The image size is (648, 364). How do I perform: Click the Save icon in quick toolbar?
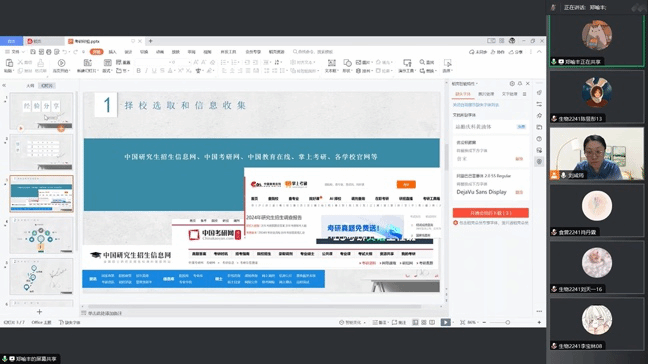pos(33,52)
